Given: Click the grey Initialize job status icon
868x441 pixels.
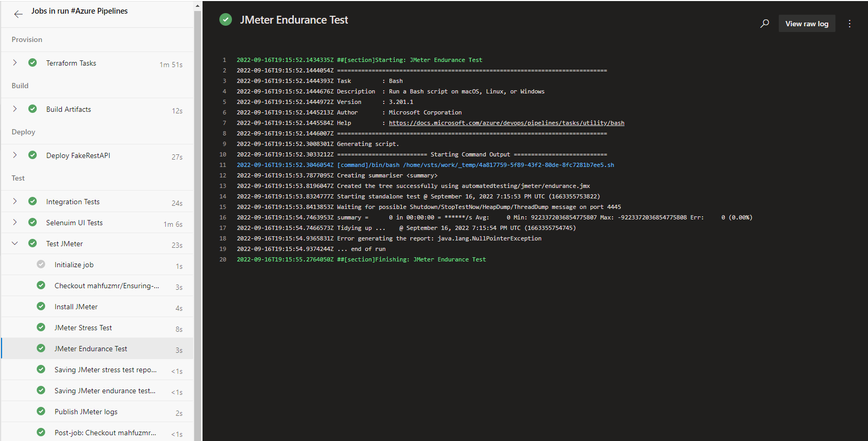Looking at the screenshot, I should [x=41, y=264].
